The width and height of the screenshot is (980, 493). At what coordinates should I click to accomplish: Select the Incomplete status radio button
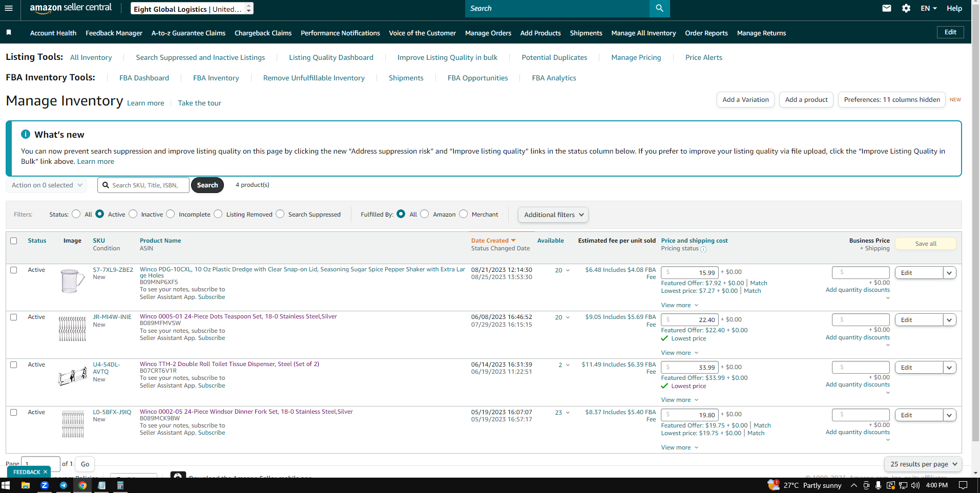click(171, 214)
